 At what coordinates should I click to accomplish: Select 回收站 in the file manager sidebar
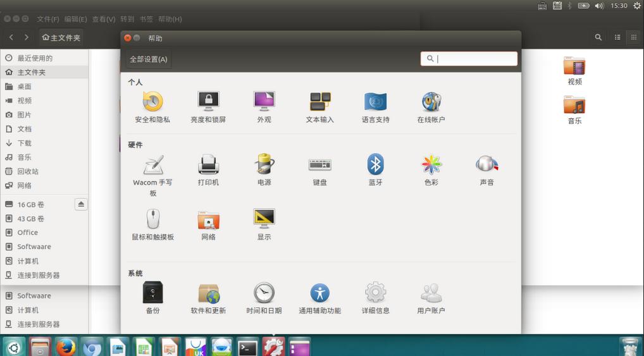[28, 171]
